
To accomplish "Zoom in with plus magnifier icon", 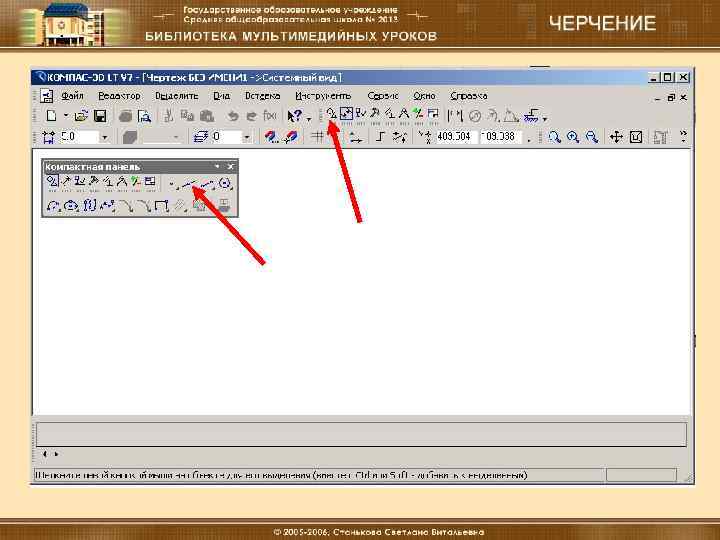I will 573,137.
